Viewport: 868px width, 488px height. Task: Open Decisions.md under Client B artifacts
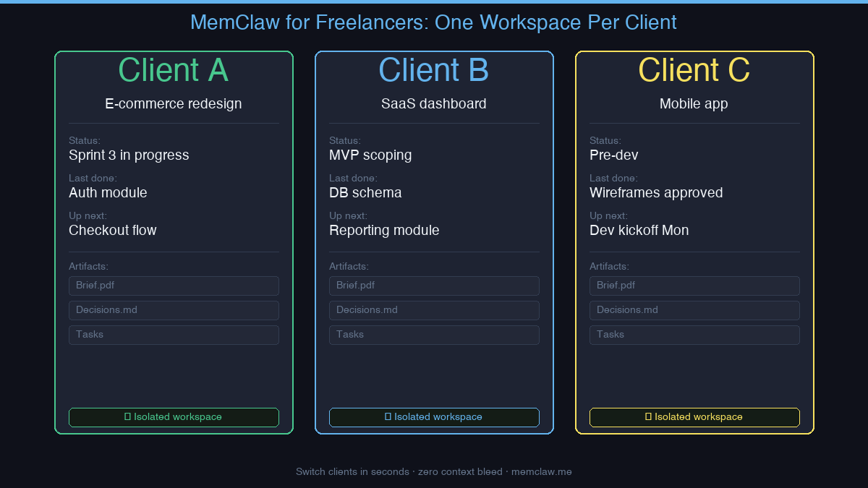434,310
